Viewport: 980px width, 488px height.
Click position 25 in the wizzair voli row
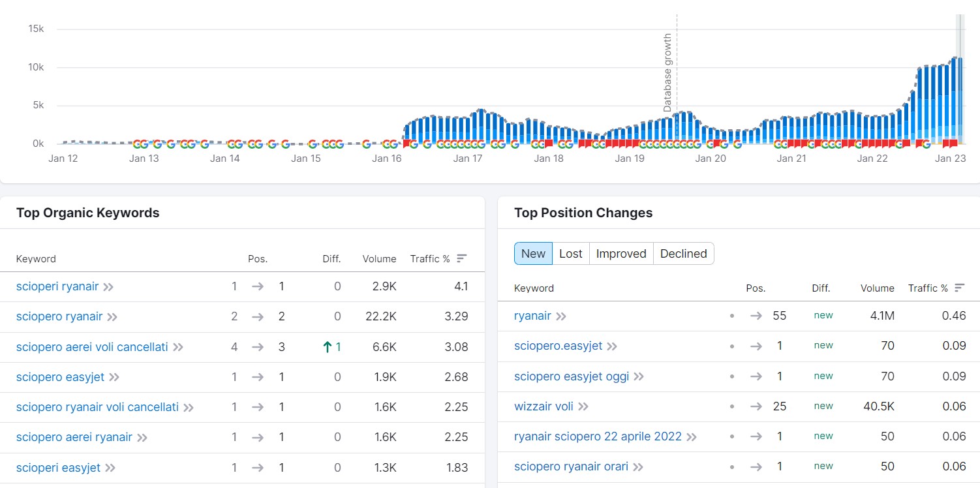click(x=779, y=406)
